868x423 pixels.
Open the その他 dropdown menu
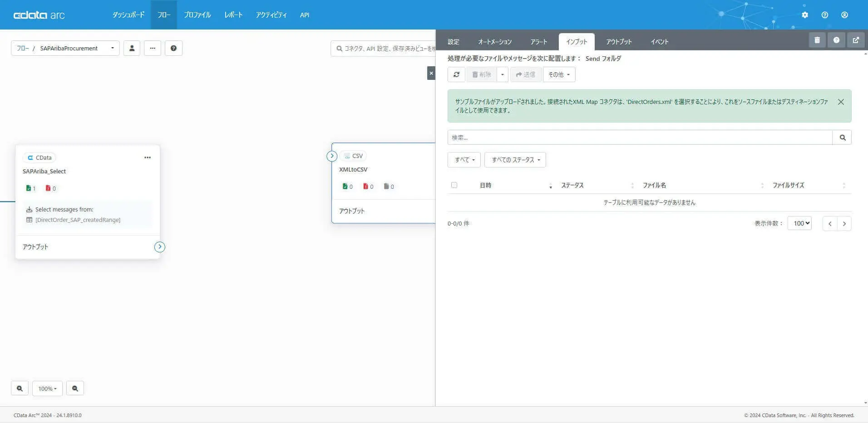coord(559,74)
